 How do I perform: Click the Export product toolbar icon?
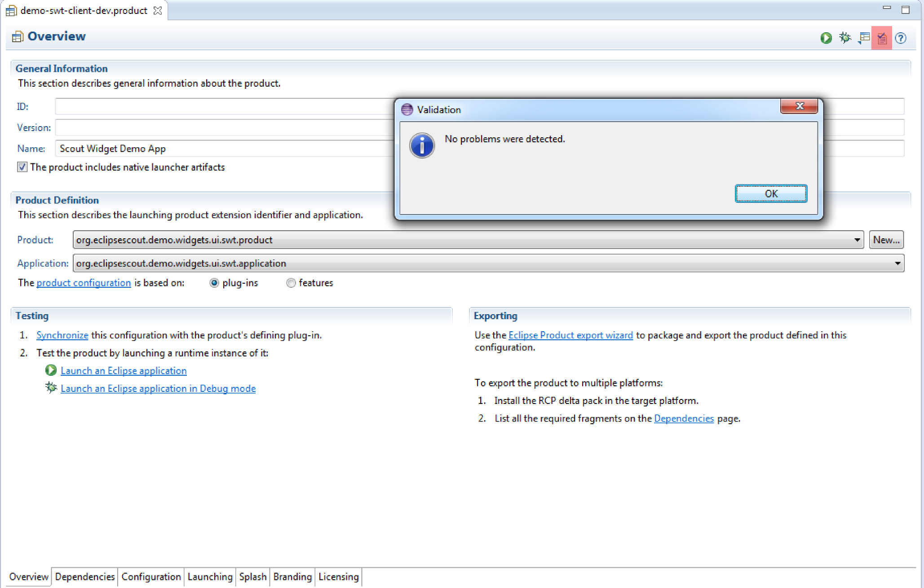(x=864, y=38)
